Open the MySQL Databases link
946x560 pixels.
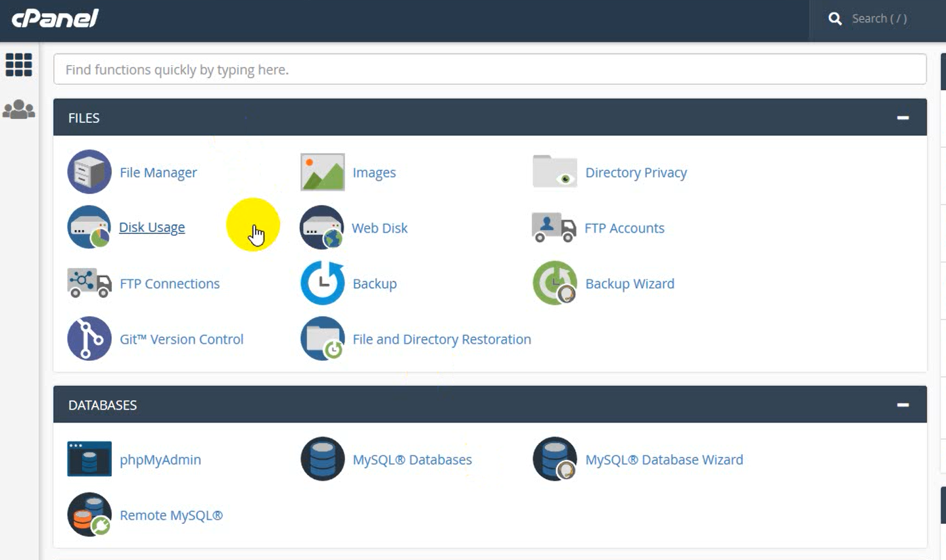(412, 460)
